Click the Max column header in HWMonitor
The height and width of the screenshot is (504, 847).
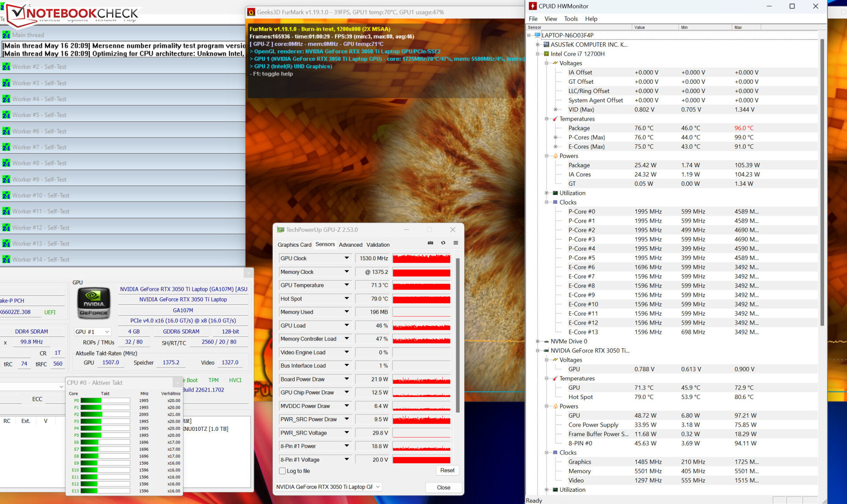point(746,27)
